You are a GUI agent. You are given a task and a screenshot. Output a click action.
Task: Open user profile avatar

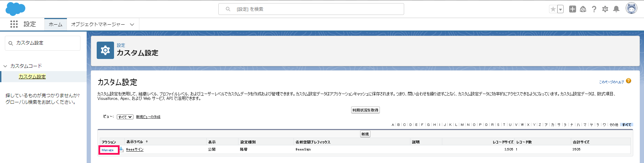[x=631, y=8]
